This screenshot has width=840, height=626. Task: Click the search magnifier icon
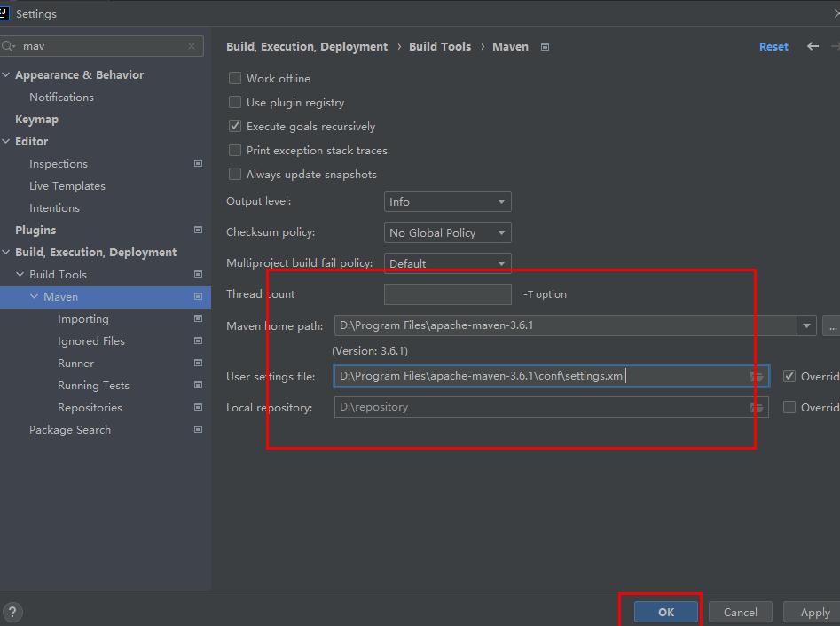[8, 47]
